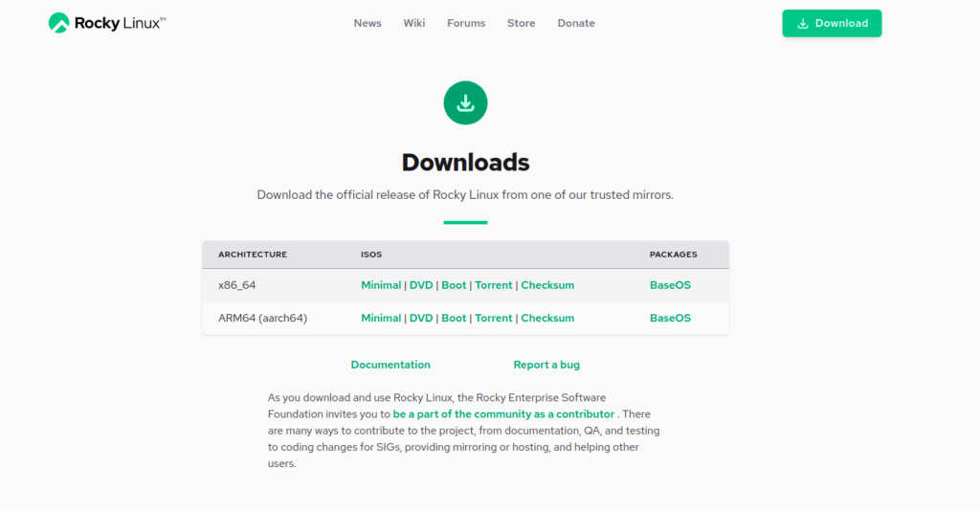Click the PACKAGES column header
The height and width of the screenshot is (511, 980).
coord(673,255)
